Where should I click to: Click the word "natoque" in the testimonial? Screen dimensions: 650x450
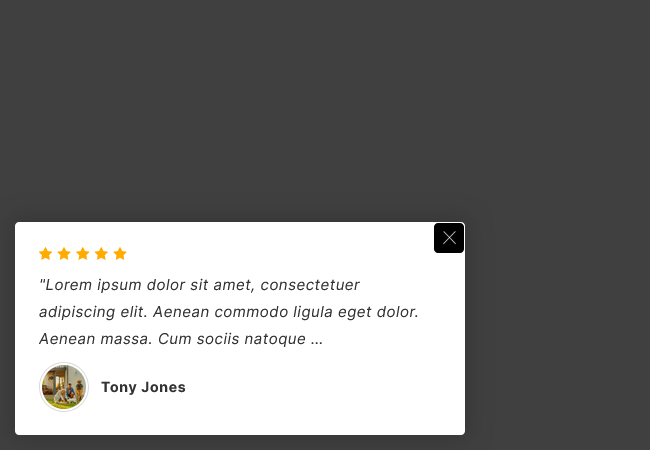(x=277, y=339)
